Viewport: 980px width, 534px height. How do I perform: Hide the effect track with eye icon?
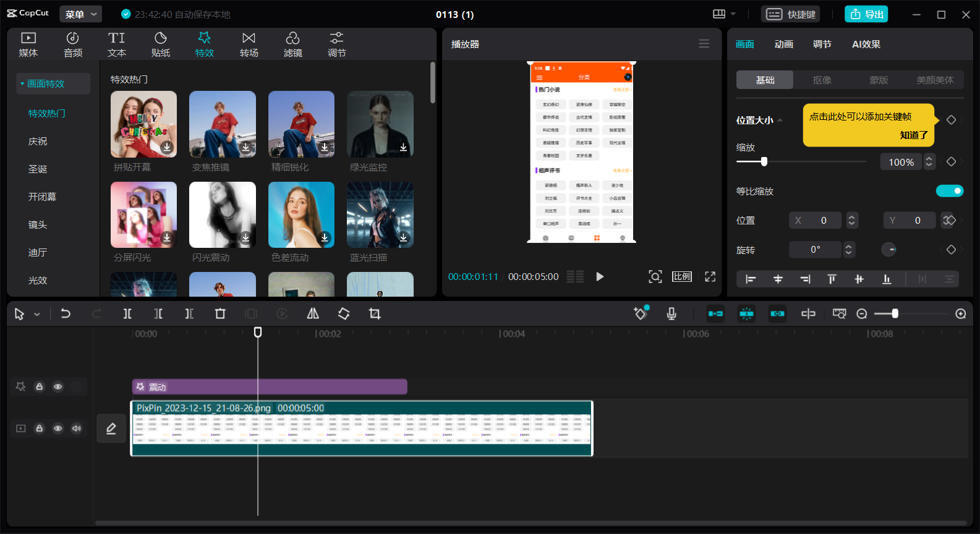coord(58,387)
